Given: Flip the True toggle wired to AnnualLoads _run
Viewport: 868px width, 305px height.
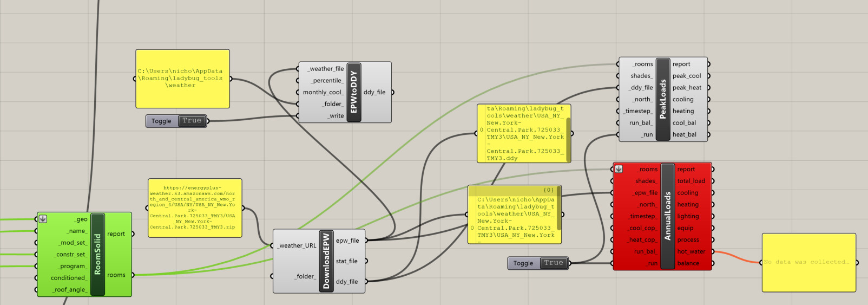Looking at the screenshot, I should point(554,263).
